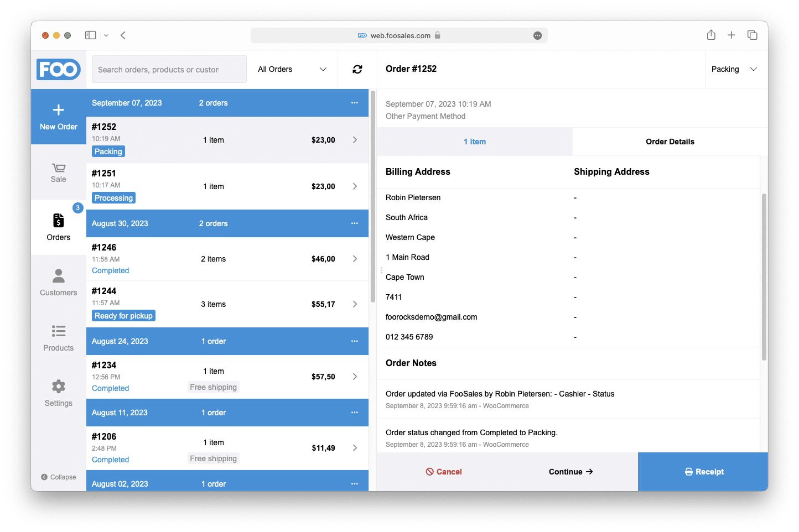Switch to the 1 item tab
The height and width of the screenshot is (532, 799).
click(x=475, y=142)
